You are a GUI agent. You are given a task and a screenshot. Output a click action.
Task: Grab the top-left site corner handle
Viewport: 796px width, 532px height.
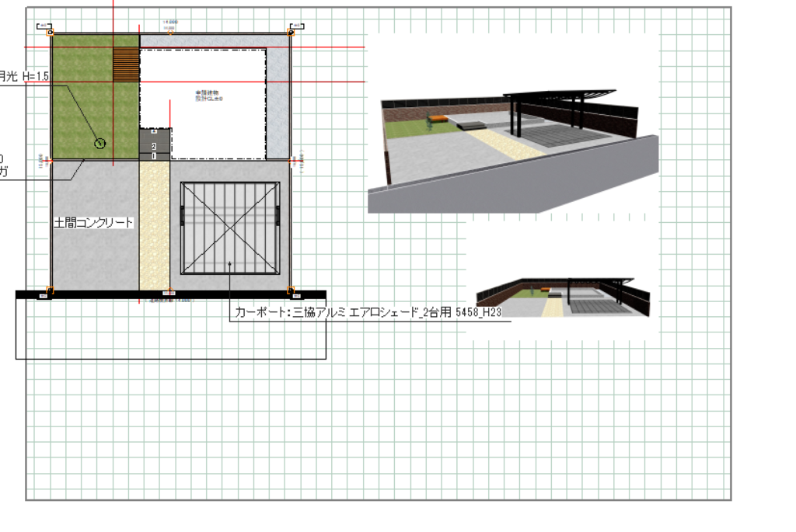(51, 33)
